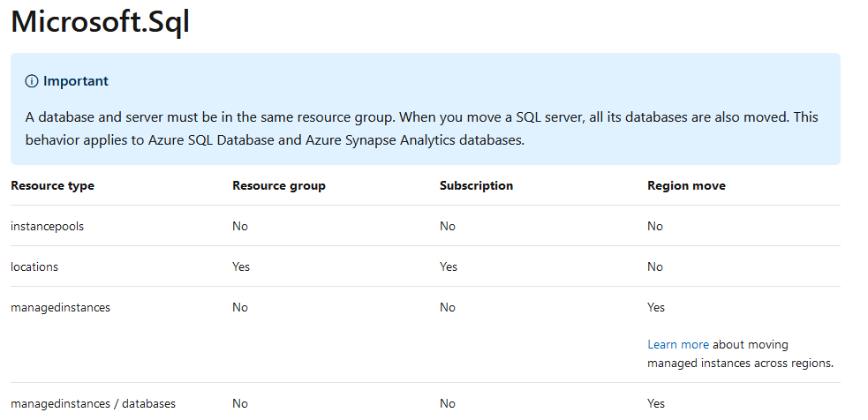Open the Learn more link
The height and width of the screenshot is (420, 868).
pyautogui.click(x=678, y=344)
